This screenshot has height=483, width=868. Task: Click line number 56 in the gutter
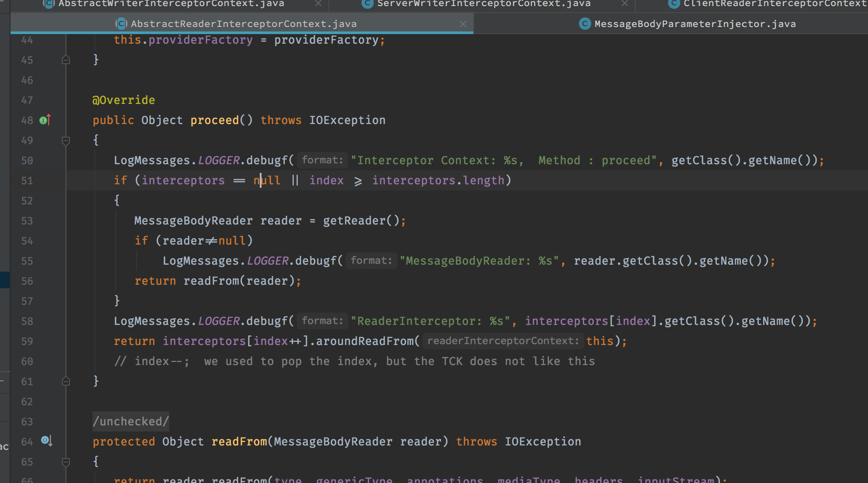tap(27, 281)
